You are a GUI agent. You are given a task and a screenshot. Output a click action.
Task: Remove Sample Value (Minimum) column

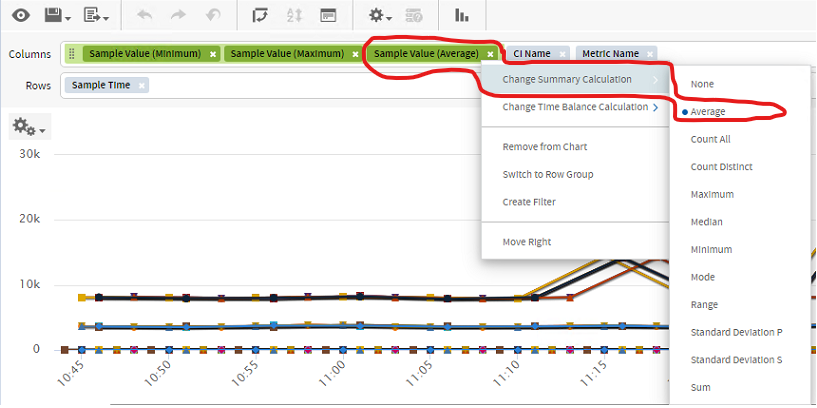213,54
